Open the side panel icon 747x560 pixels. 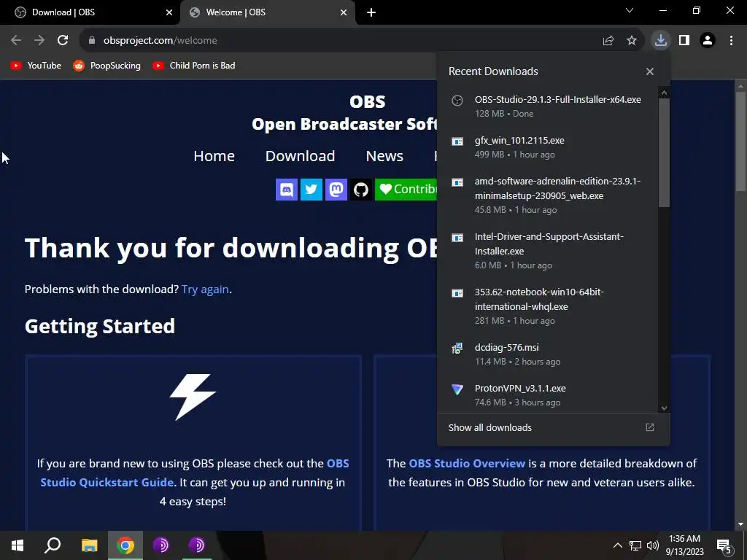coord(684,41)
